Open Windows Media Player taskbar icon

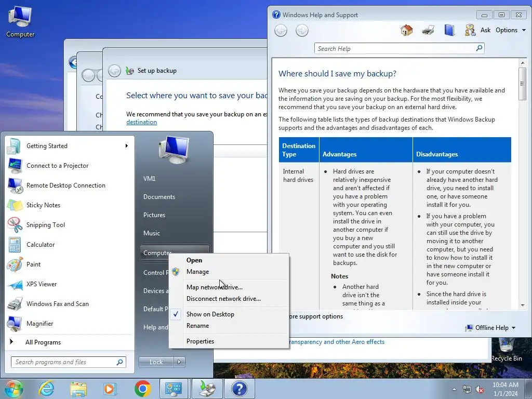[x=110, y=389]
